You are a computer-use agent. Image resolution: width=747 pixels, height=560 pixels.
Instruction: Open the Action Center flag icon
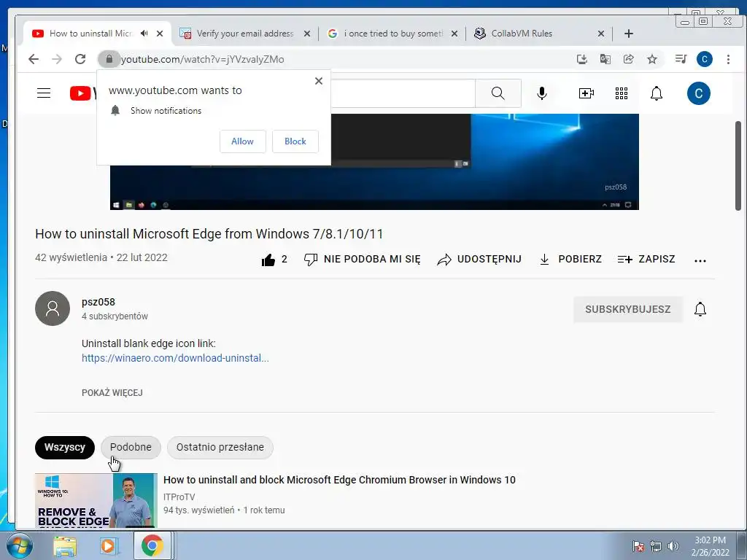638,546
